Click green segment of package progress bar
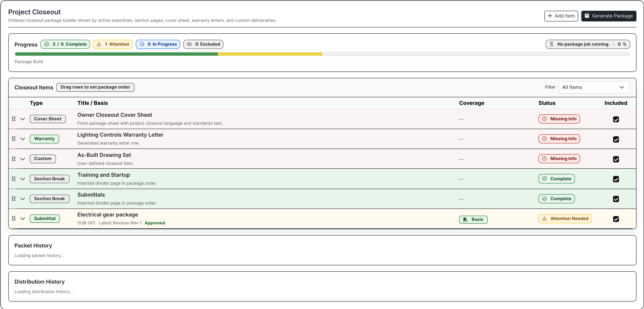 tap(116, 54)
